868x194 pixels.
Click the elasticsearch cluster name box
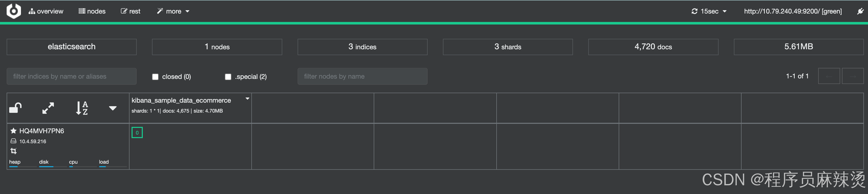72,47
